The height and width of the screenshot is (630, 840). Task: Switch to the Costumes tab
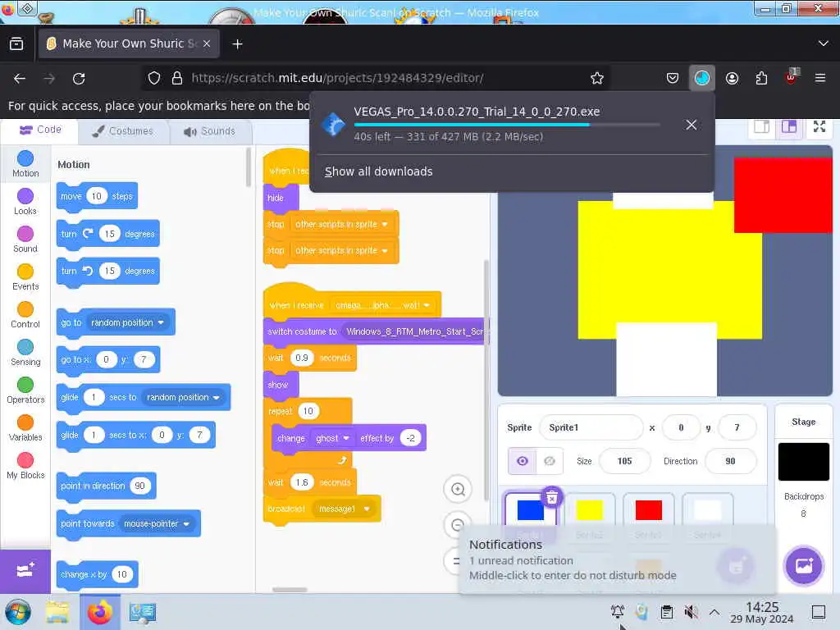click(123, 131)
